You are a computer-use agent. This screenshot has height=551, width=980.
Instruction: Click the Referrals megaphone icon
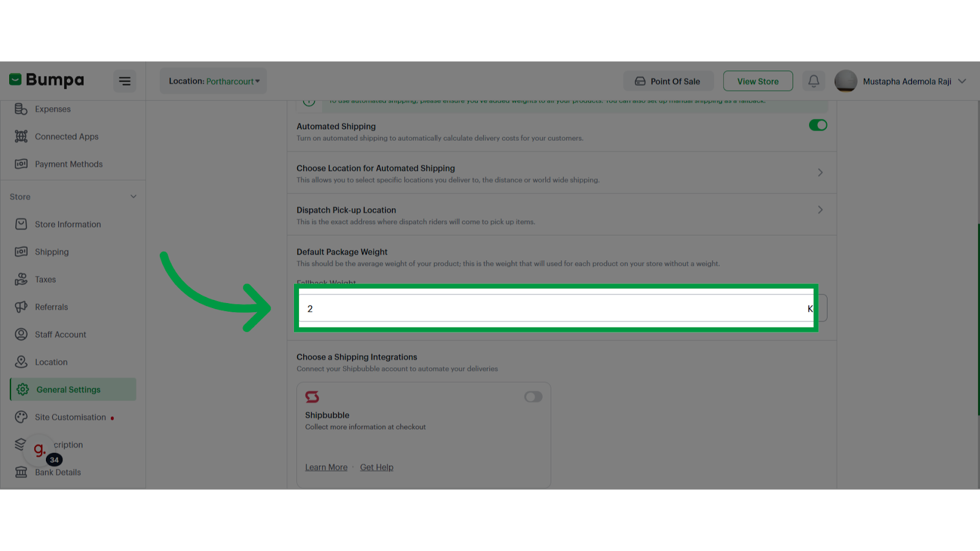pos(21,307)
